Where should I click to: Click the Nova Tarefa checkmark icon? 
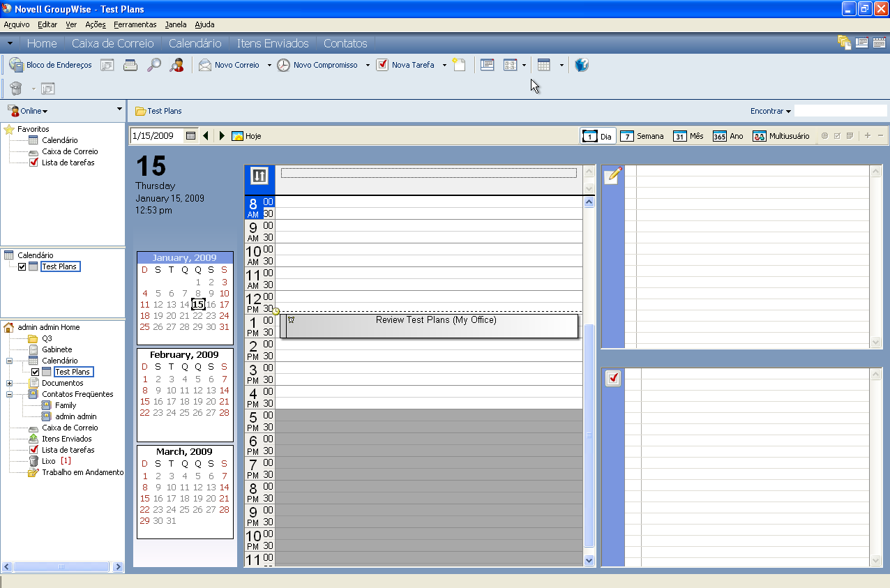pyautogui.click(x=382, y=65)
